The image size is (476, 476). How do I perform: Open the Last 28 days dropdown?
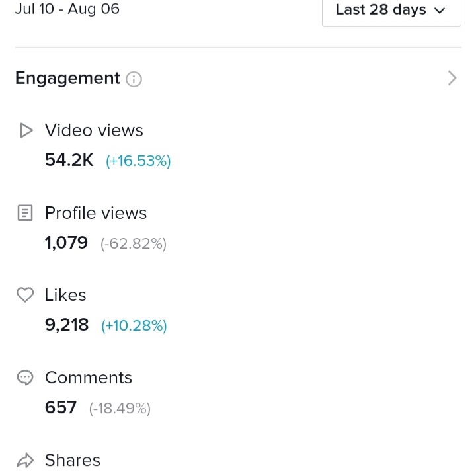pos(391,11)
